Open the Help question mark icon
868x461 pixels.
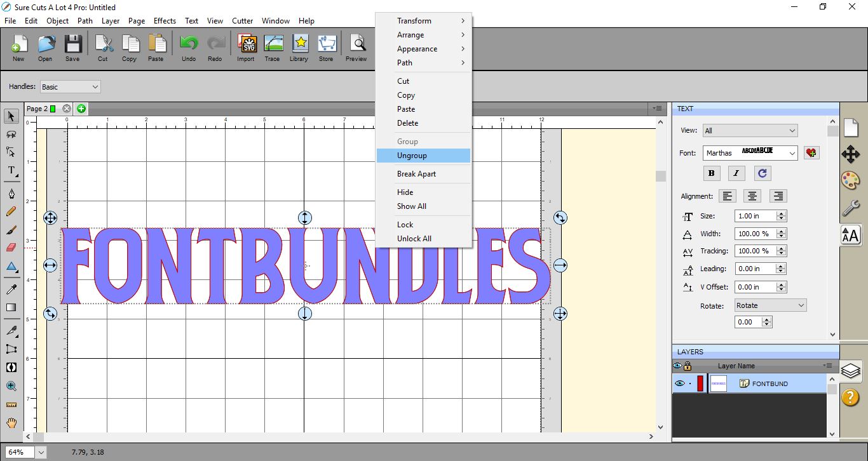[x=851, y=398]
